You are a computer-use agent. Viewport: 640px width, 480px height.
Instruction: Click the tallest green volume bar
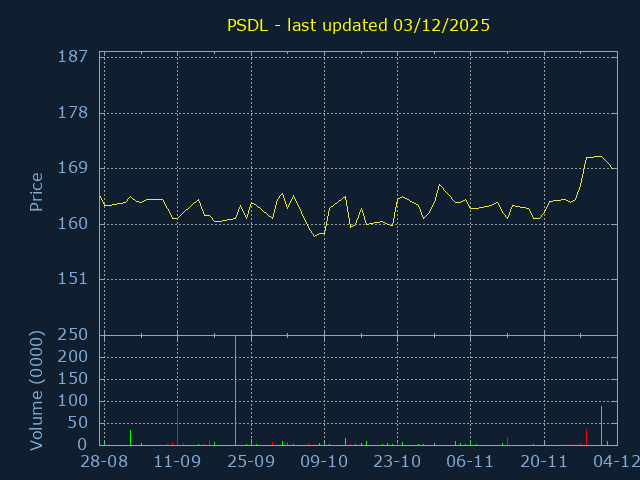tap(236, 390)
